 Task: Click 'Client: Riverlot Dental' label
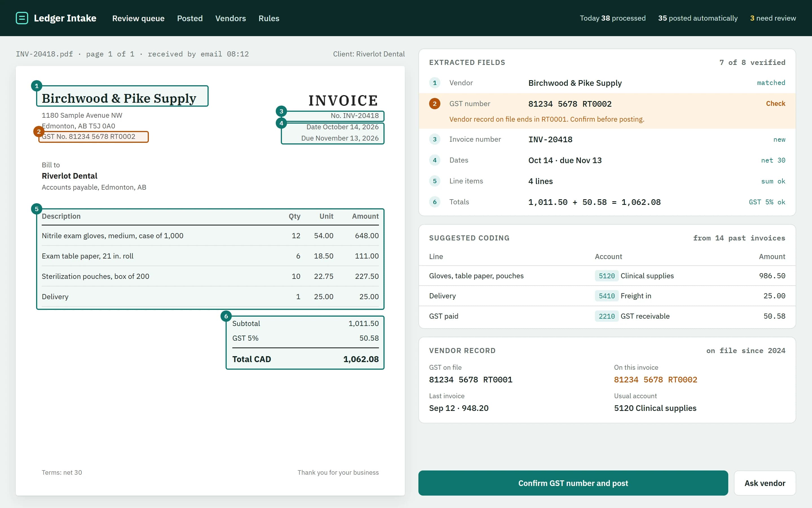pyautogui.click(x=369, y=54)
